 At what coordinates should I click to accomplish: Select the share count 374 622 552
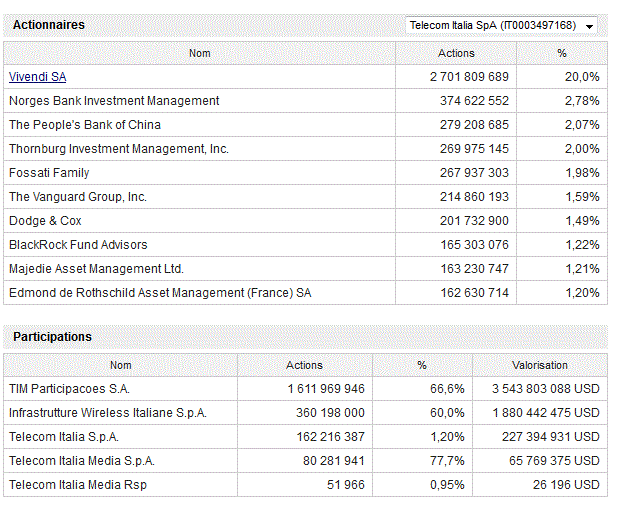click(475, 101)
